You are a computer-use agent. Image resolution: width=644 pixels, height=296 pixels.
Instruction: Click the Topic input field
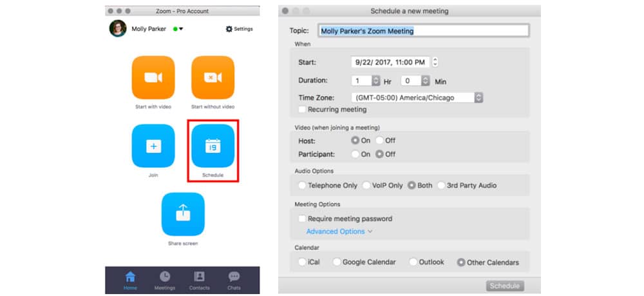tap(424, 31)
